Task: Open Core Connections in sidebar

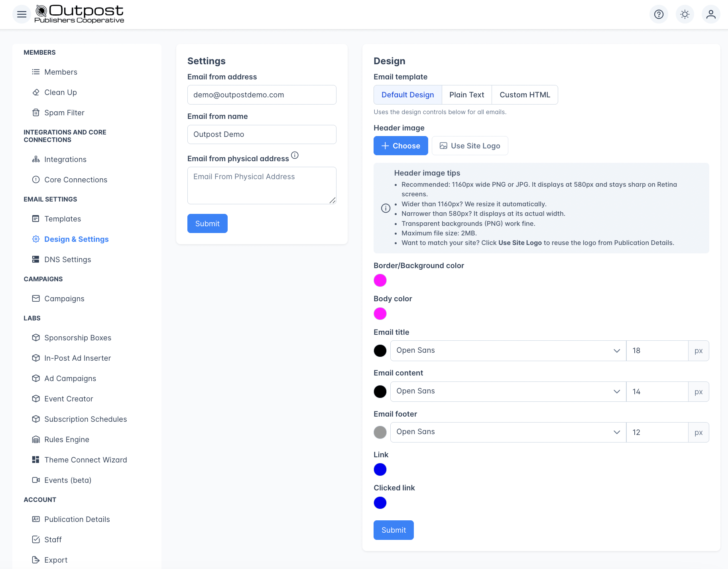Action: point(76,180)
